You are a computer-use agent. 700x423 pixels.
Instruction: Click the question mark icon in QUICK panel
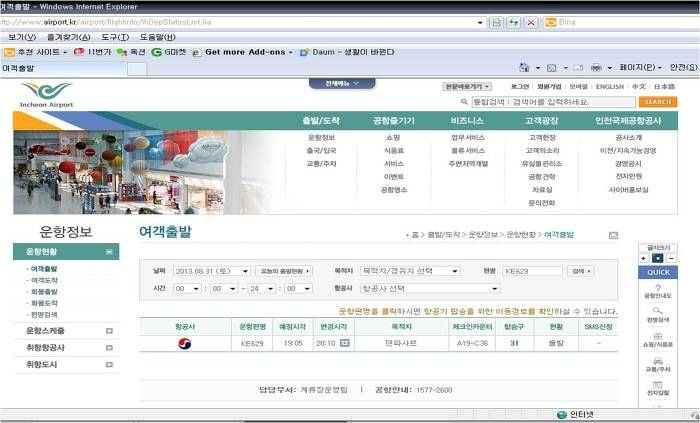[x=658, y=288]
